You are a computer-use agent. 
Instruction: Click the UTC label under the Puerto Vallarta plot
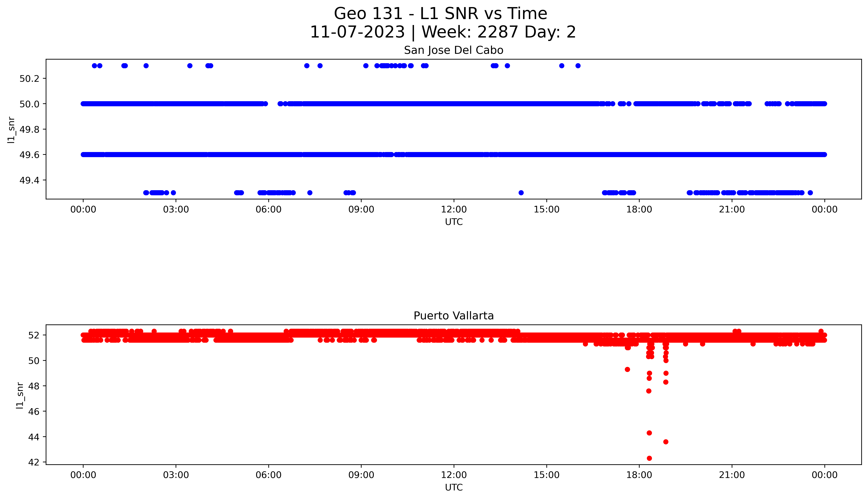(454, 488)
